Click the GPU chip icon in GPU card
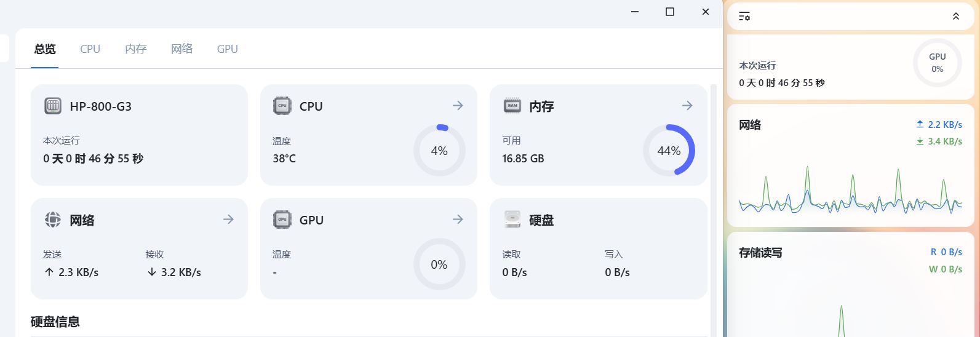Viewport: 980px width, 337px height. coord(282,220)
